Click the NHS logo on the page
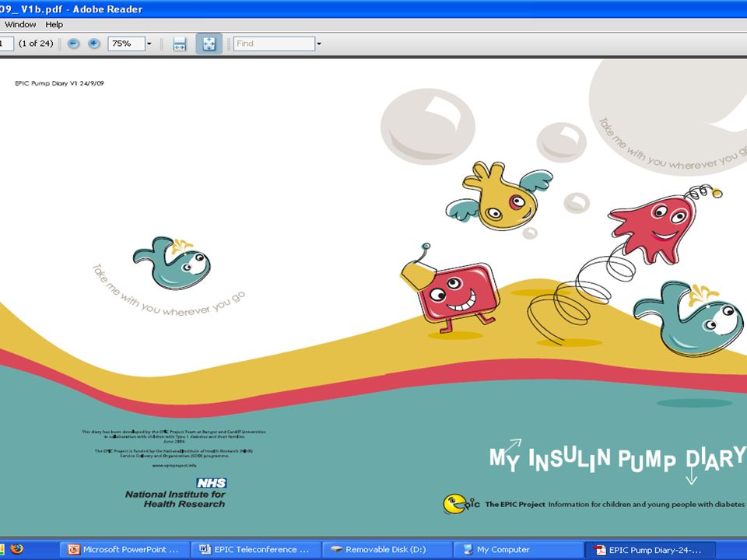Image resolution: width=747 pixels, height=560 pixels. point(212,483)
